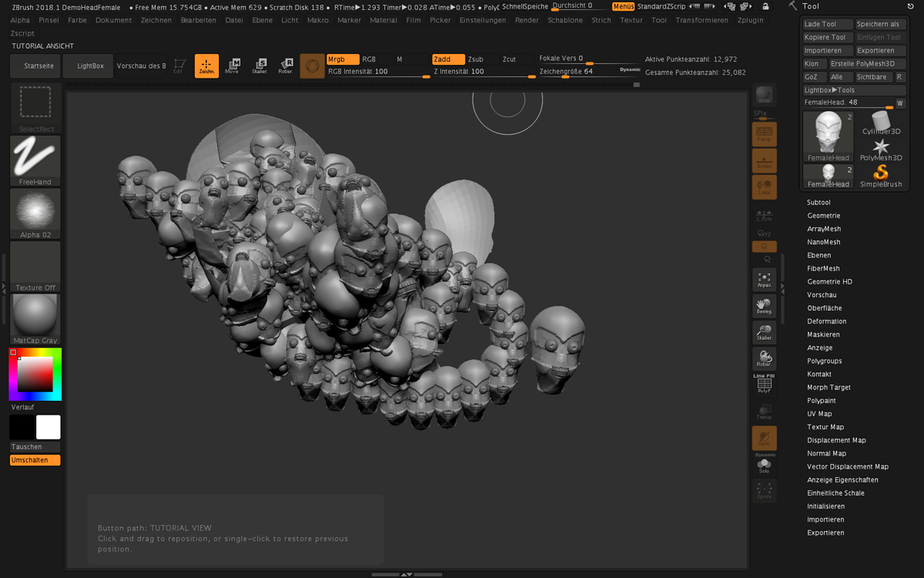Select the Cylinder3D tool
The height and width of the screenshot is (578, 924).
click(x=882, y=123)
